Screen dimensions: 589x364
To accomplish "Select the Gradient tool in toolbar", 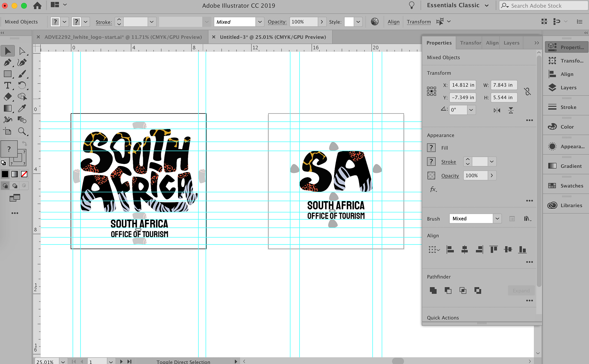I will point(8,108).
